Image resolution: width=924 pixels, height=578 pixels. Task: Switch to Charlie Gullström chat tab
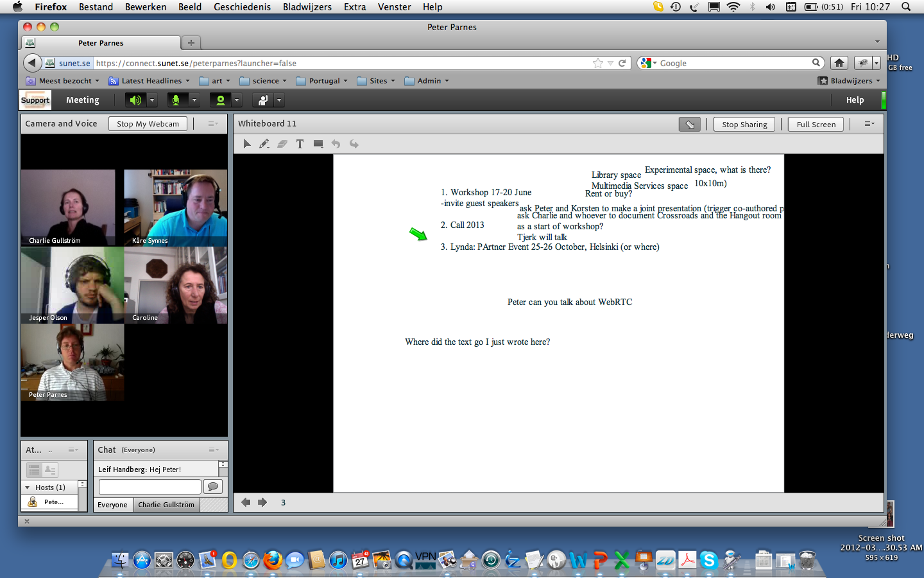pyautogui.click(x=166, y=505)
